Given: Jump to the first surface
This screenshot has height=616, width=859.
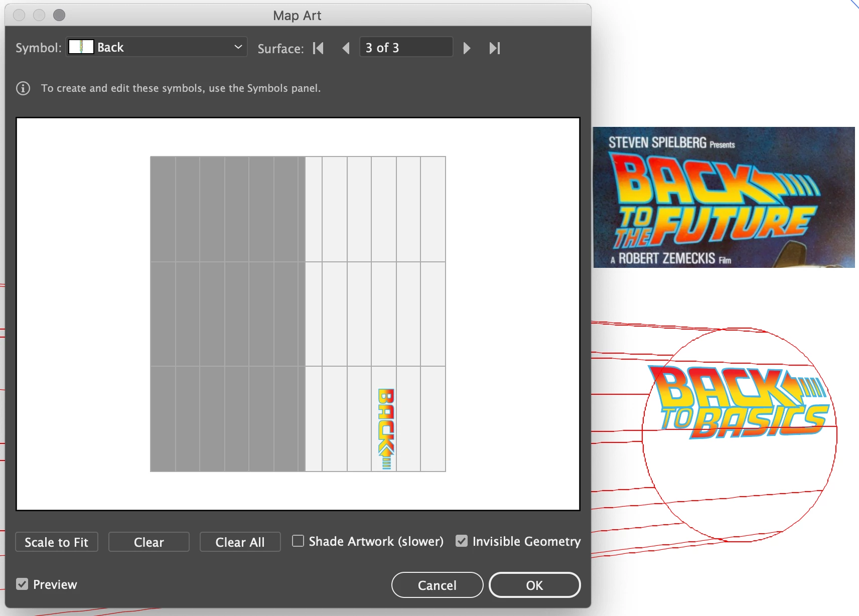Looking at the screenshot, I should click(x=318, y=48).
